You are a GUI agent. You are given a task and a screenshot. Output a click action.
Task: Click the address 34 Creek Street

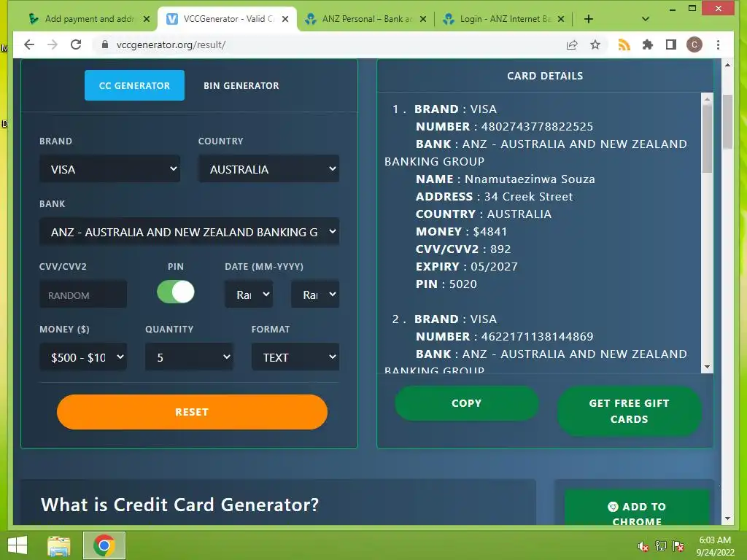(528, 197)
